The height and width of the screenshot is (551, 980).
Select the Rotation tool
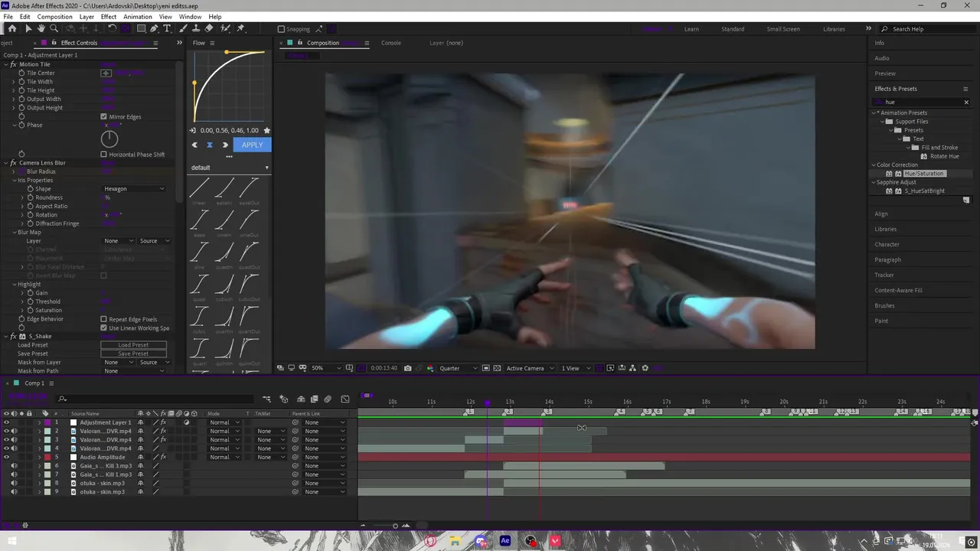(112, 28)
